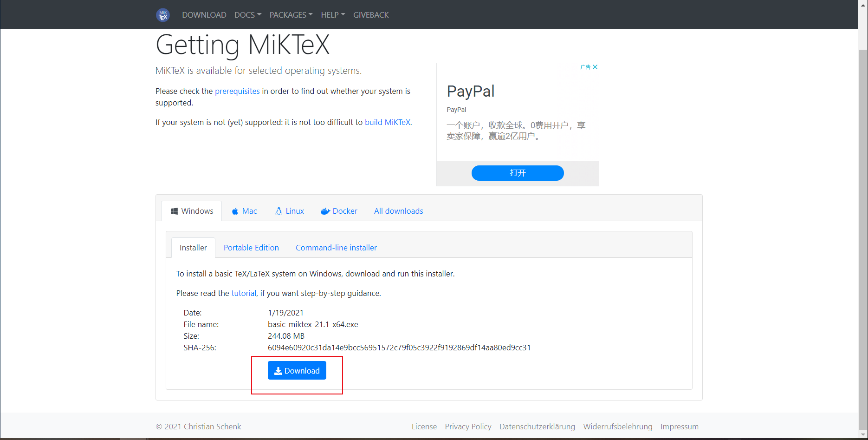Expand the HELP dropdown menu
Viewport: 868px width, 440px height.
[x=333, y=15]
